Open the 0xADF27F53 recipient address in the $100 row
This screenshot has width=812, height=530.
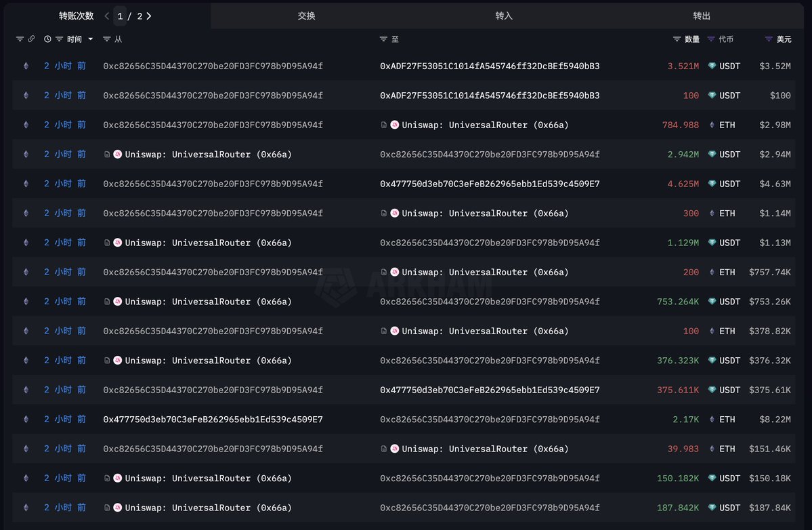[x=490, y=96]
